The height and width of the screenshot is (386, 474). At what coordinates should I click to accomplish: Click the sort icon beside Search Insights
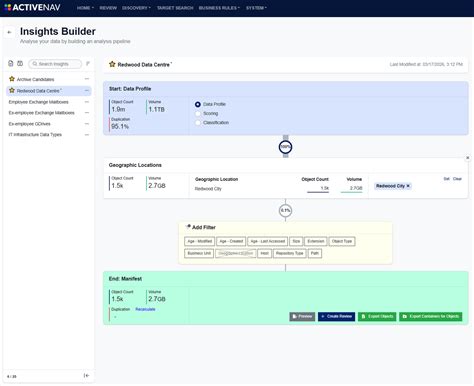click(x=88, y=63)
